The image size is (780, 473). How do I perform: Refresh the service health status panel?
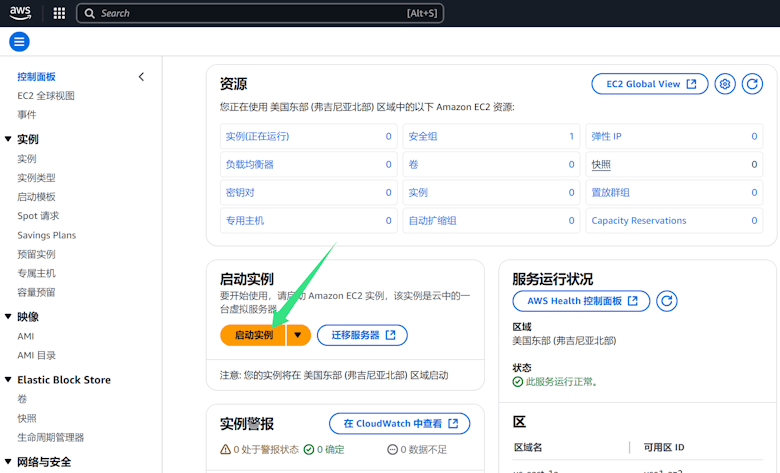pos(666,301)
